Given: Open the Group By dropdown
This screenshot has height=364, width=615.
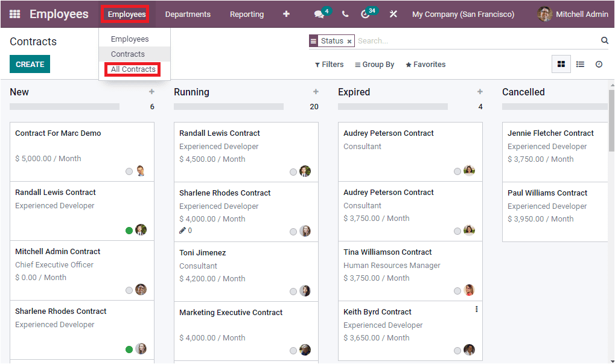Looking at the screenshot, I should click(x=374, y=64).
